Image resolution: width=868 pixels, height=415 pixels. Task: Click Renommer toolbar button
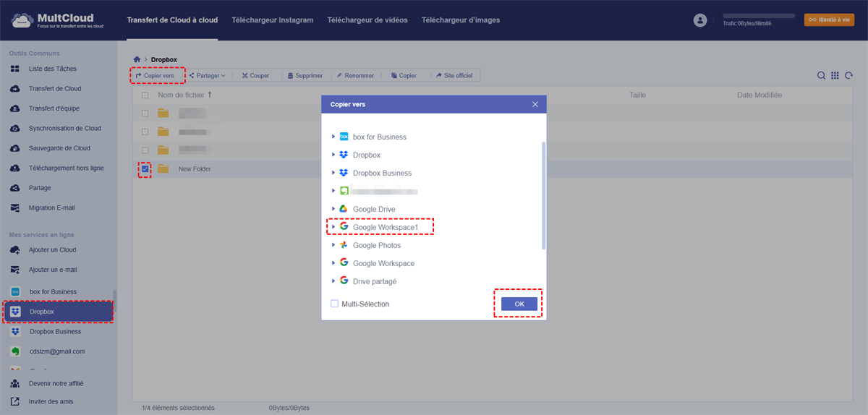coord(355,75)
